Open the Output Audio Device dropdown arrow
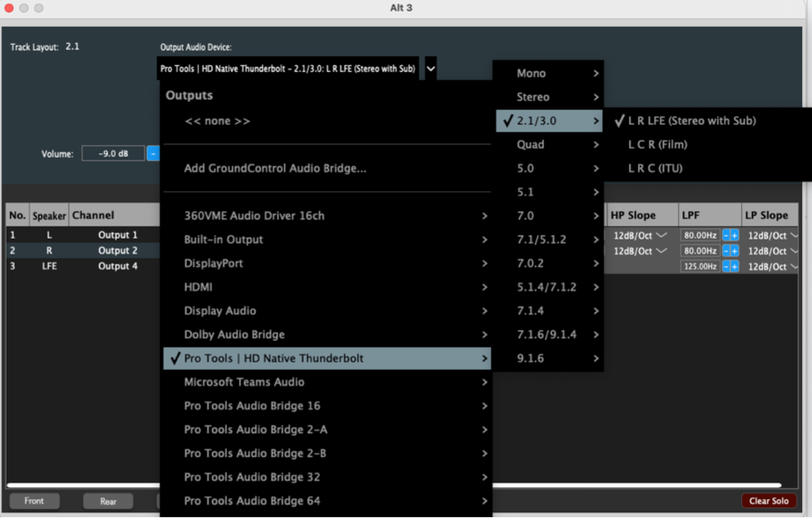This screenshot has width=812, height=518. pos(430,69)
